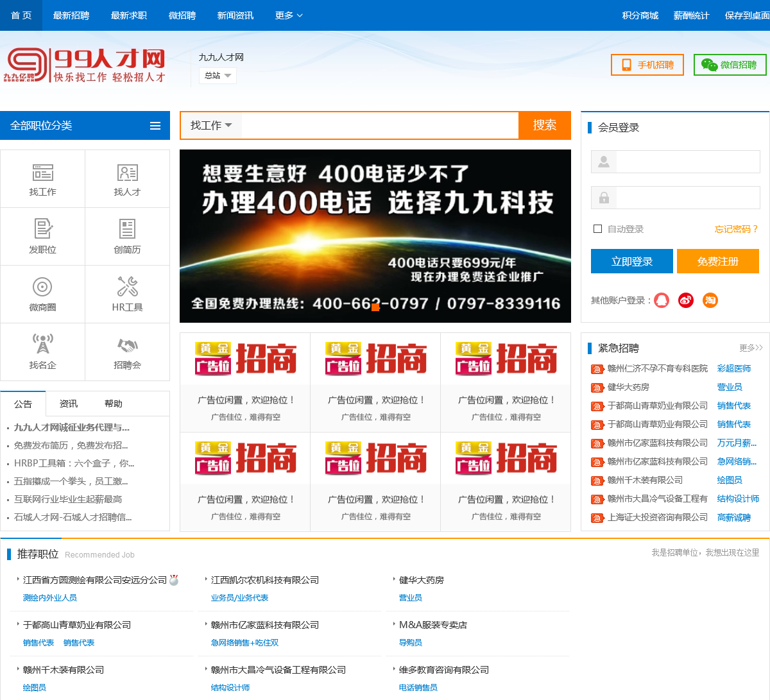Screen dimensions: 770x700
Task: Open 结构设计师 job in urgent list
Action: pyautogui.click(x=738, y=499)
